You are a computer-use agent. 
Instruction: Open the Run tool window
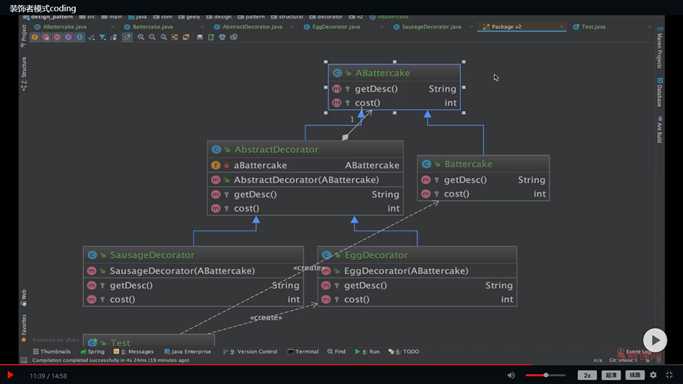point(367,351)
